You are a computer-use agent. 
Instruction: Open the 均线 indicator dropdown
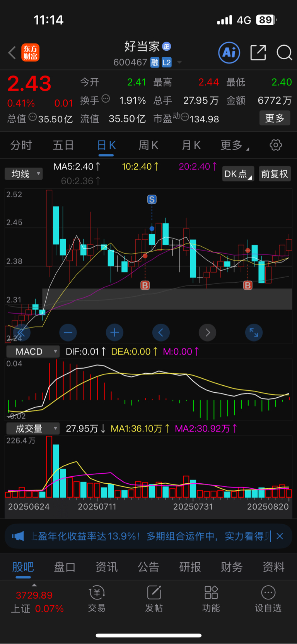pyautogui.click(x=24, y=174)
